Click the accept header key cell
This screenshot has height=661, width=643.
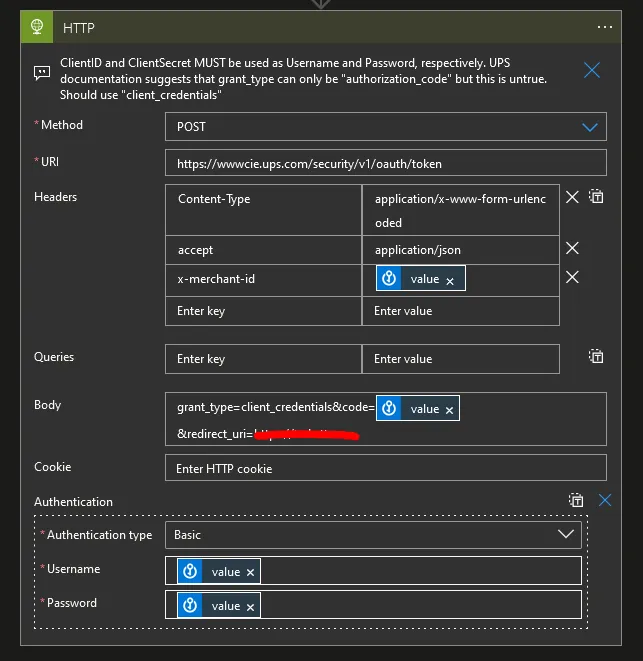tap(264, 250)
